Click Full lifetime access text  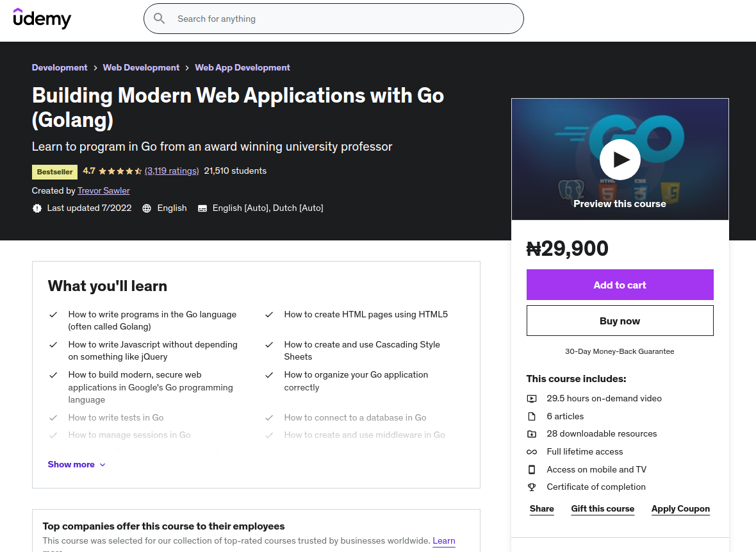point(585,451)
